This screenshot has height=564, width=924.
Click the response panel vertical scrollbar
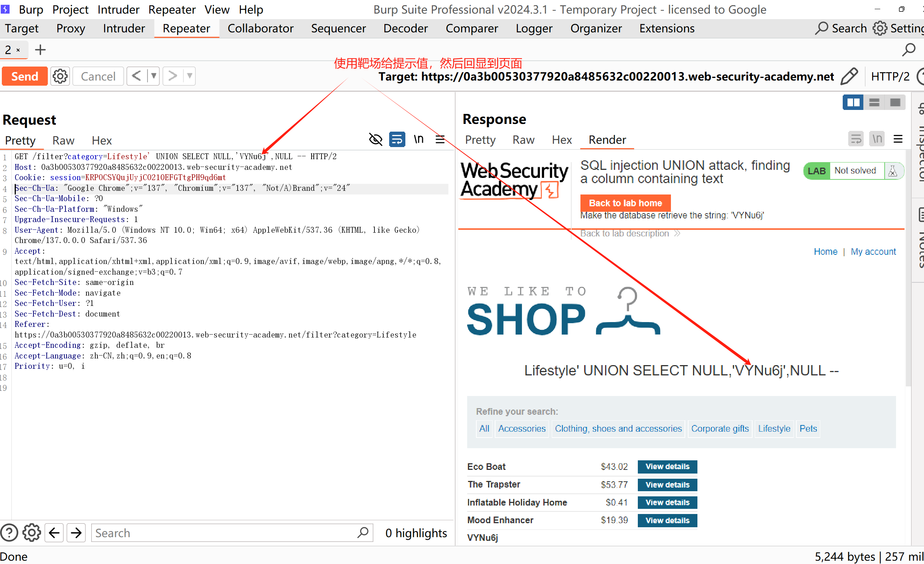tap(908, 268)
